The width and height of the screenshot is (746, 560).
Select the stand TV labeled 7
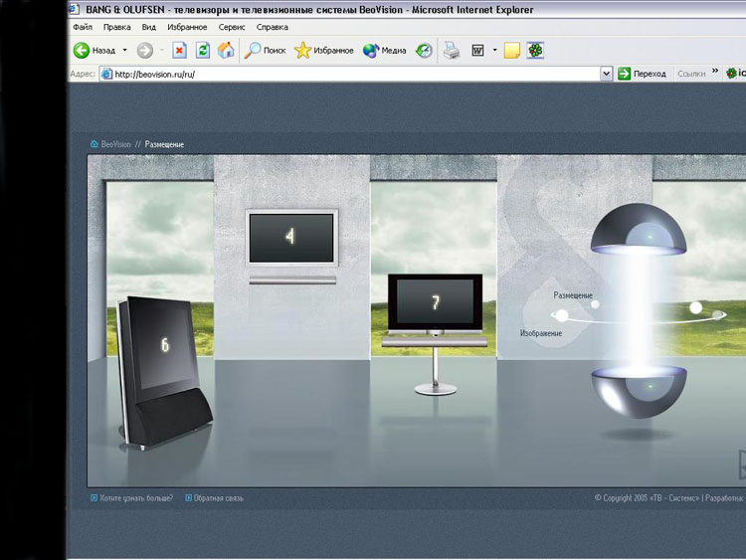[435, 302]
